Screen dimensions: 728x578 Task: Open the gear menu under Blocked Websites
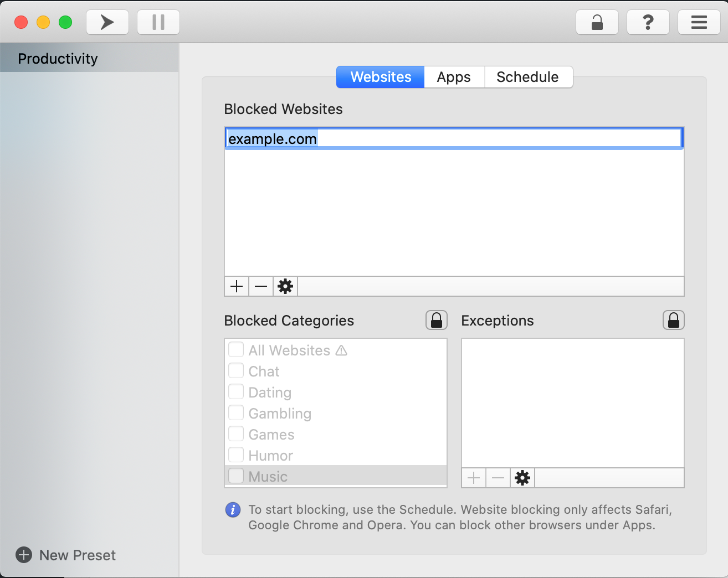point(285,286)
